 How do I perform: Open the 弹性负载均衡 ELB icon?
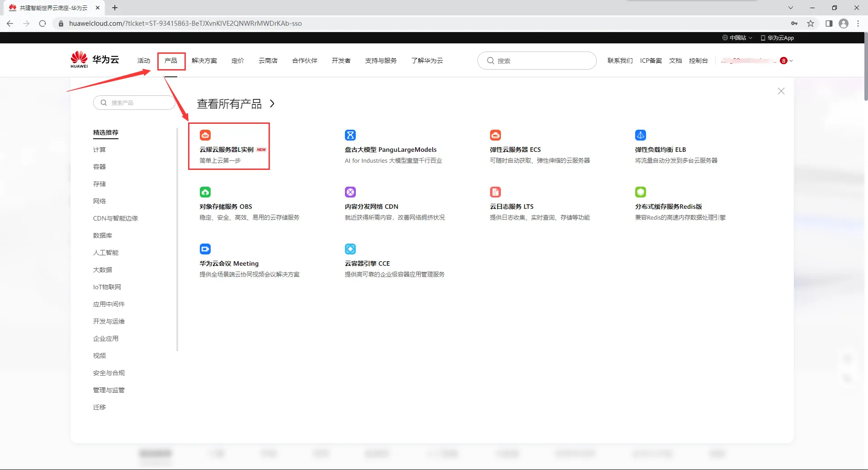pos(641,135)
